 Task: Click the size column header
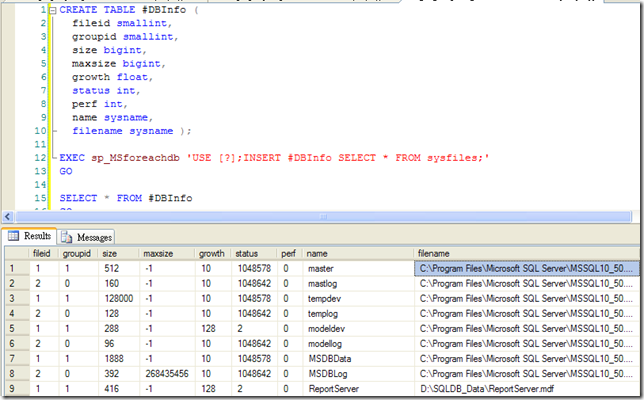pyautogui.click(x=119, y=253)
